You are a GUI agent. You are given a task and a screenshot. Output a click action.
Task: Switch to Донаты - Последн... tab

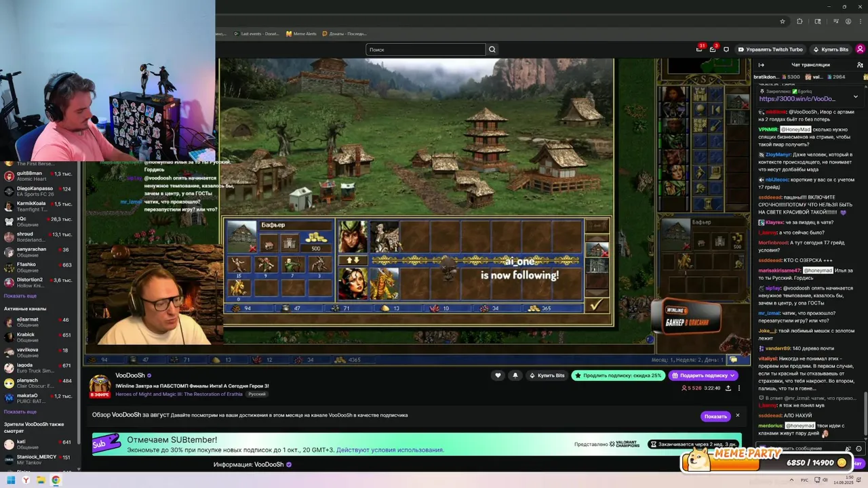click(345, 33)
